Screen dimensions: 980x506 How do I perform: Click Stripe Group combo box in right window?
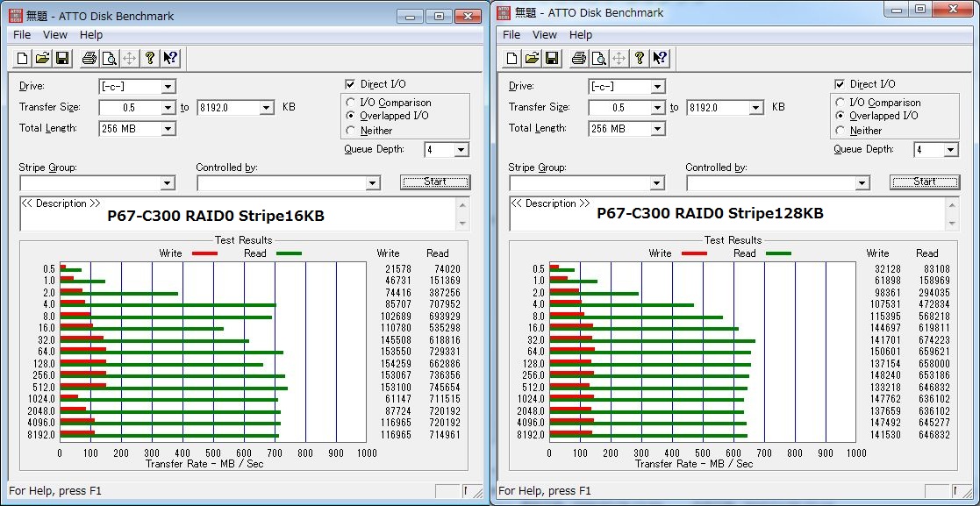587,183
